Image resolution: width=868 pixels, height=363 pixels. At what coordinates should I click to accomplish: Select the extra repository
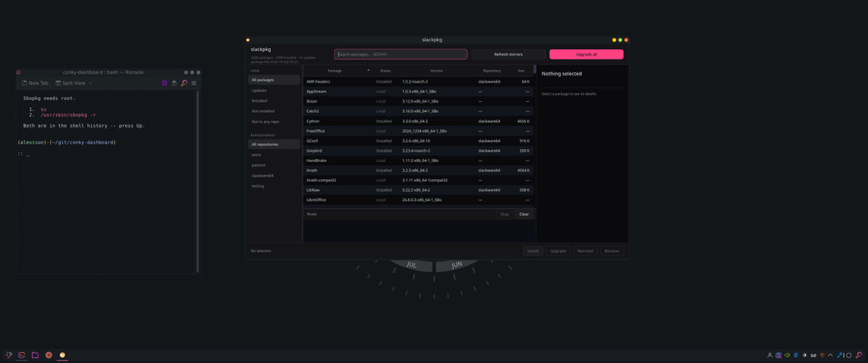click(x=274, y=155)
